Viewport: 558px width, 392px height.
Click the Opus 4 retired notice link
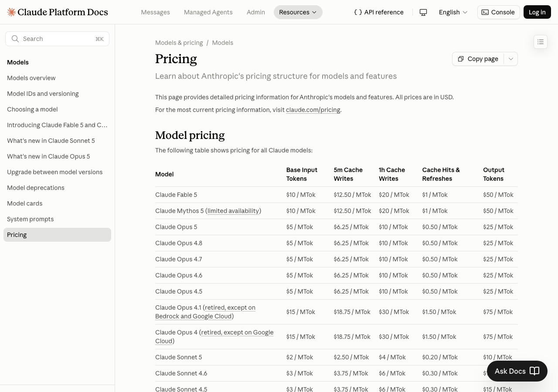pos(214,337)
